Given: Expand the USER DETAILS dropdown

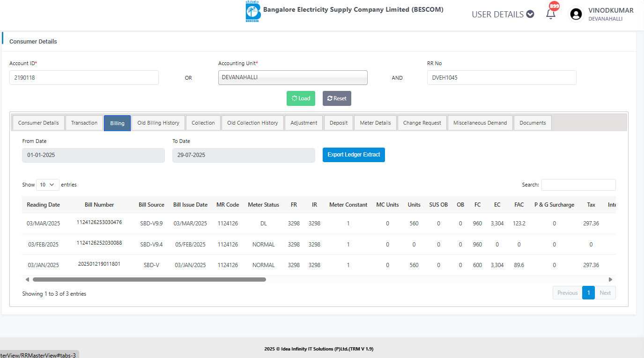Looking at the screenshot, I should [x=503, y=14].
